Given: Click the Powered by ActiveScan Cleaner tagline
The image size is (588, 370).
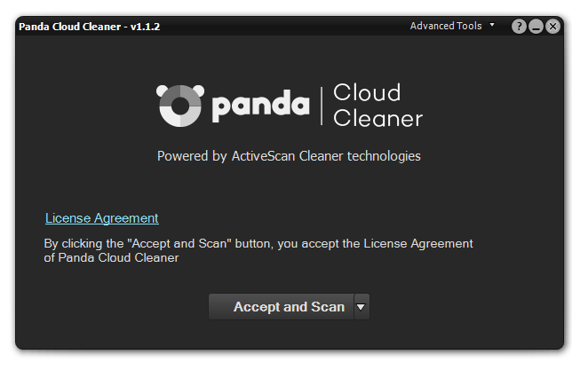Looking at the screenshot, I should point(289,156).
